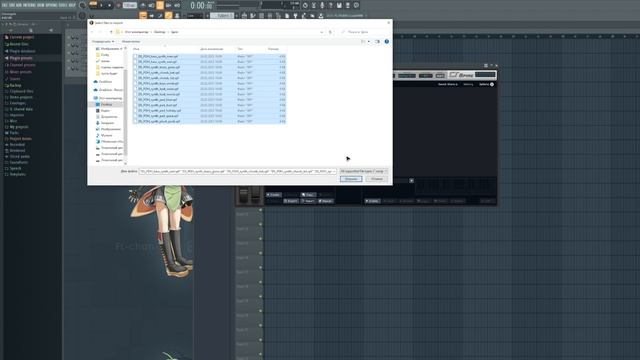Open the PATTERNS menu
This screenshot has height=360, width=640.
click(29, 5)
